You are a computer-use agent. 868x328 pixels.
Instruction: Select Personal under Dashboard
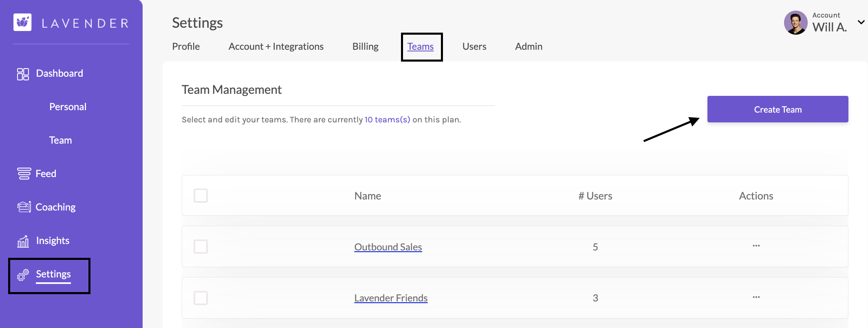click(68, 107)
